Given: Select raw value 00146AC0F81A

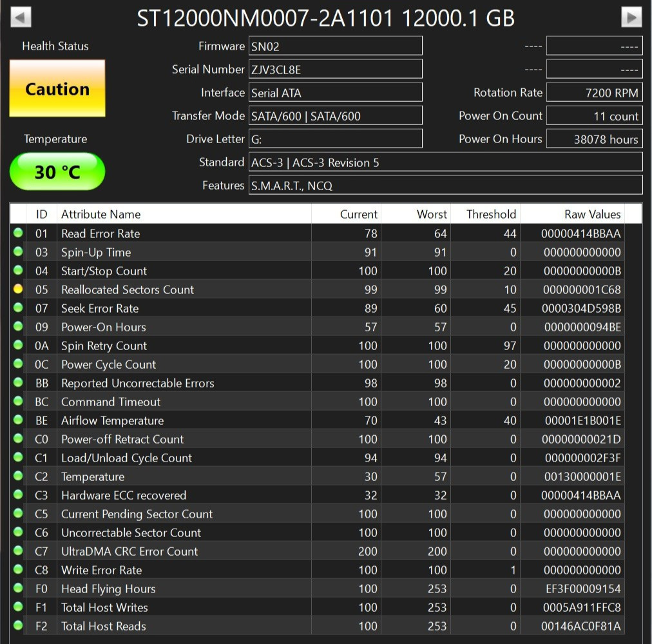Looking at the screenshot, I should coord(581,626).
